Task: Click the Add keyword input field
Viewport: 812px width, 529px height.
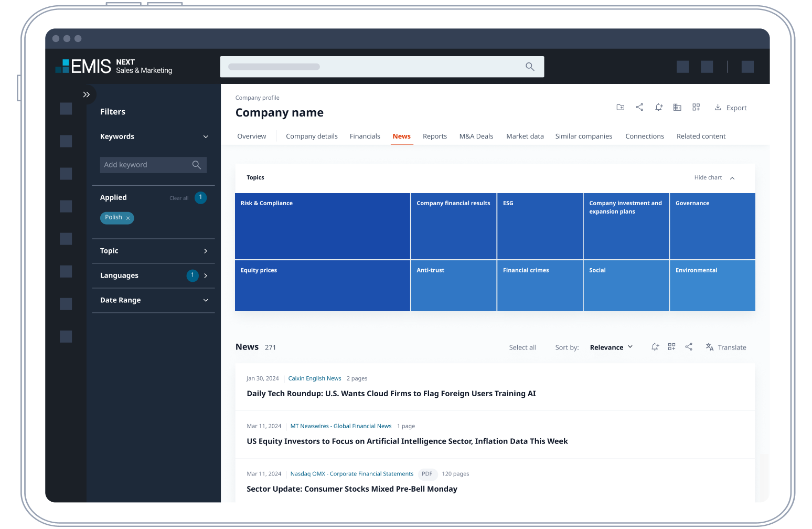Action: pyautogui.click(x=144, y=165)
